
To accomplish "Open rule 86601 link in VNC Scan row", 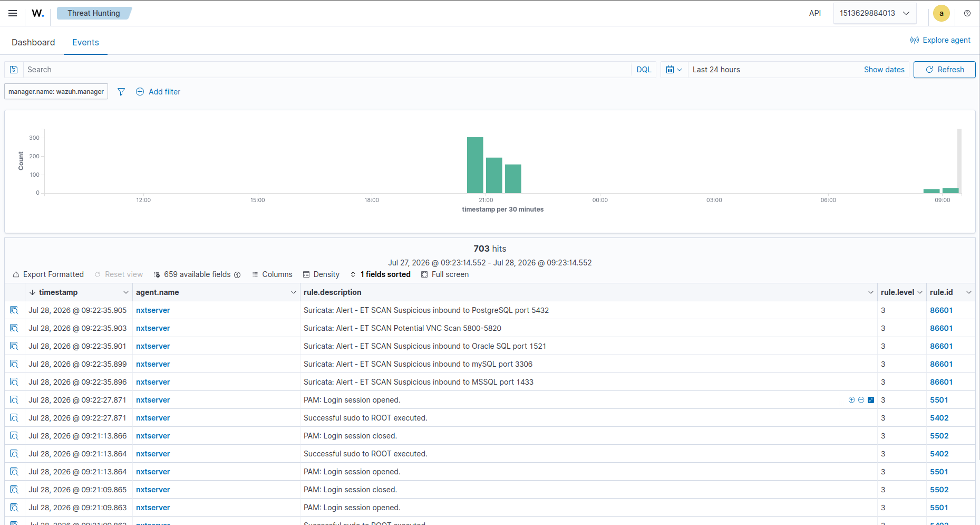I will [941, 328].
